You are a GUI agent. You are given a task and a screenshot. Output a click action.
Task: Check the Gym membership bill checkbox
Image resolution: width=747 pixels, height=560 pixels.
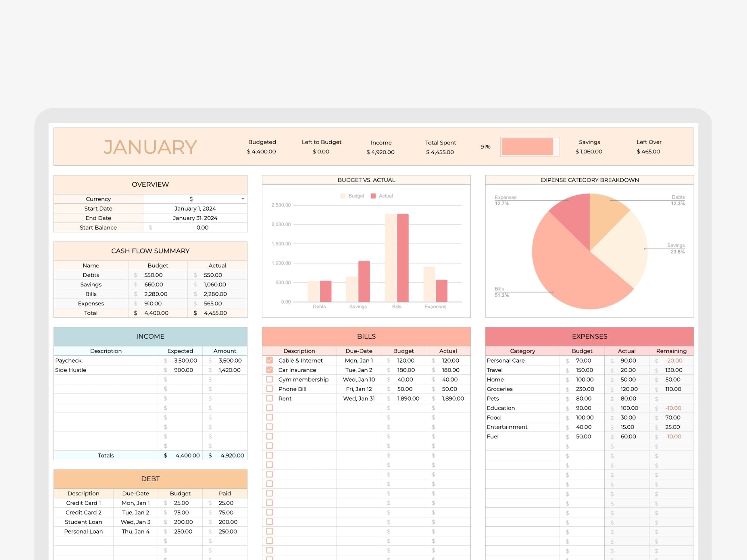coord(269,379)
